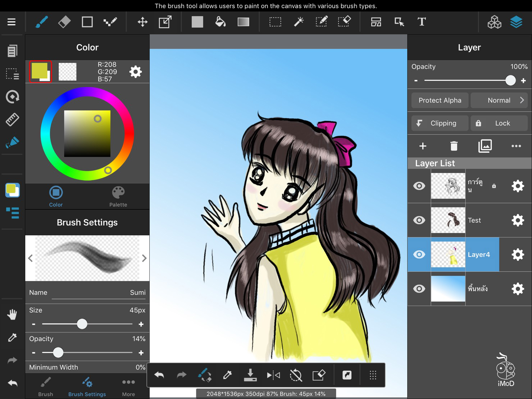Open the Paint Bucket fill tool
532x399 pixels.
point(220,22)
